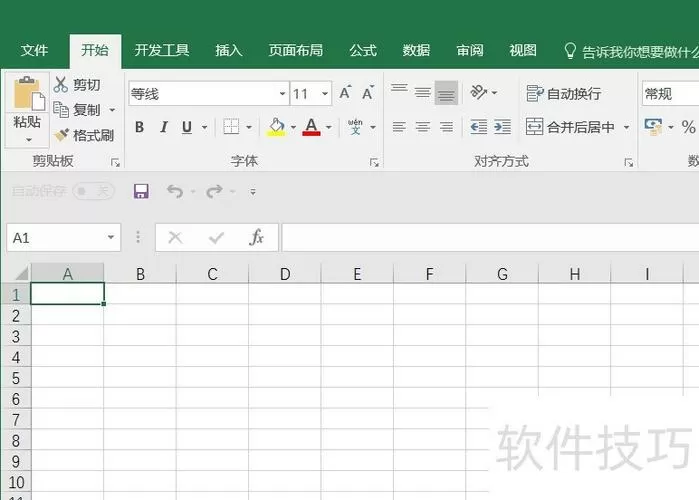Screen dimensions: 699x500
Task: Click the Select All corner triangle
Action: (x=21, y=273)
